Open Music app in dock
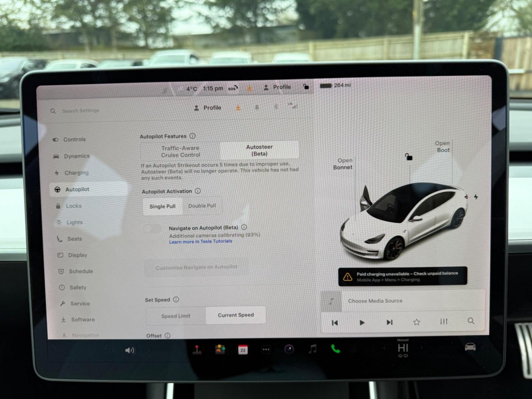 pyautogui.click(x=312, y=349)
